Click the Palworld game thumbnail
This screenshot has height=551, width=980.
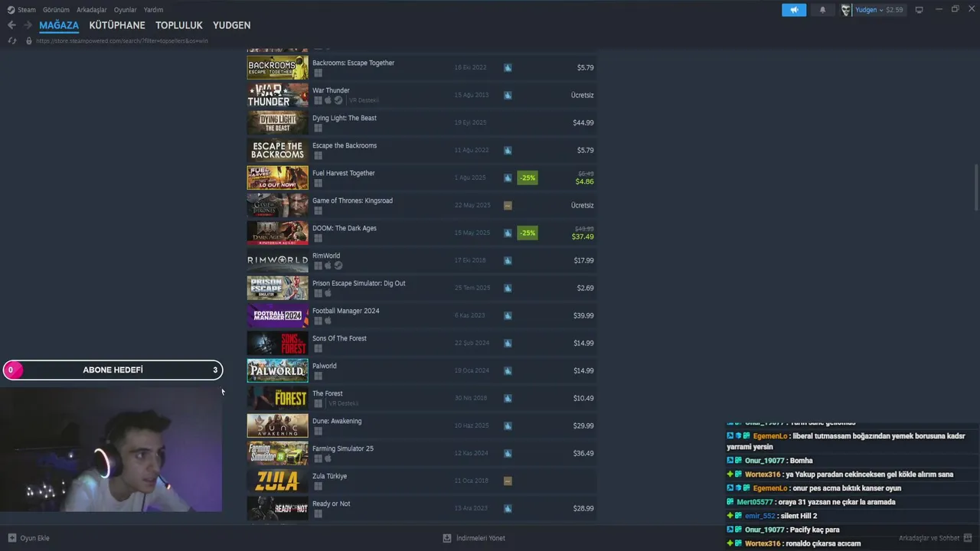pos(277,370)
